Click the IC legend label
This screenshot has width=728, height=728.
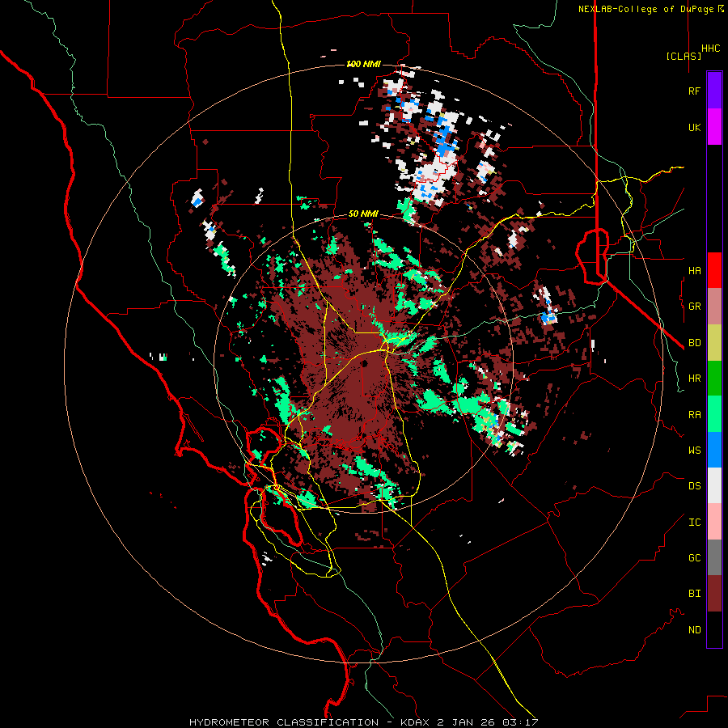694,523
